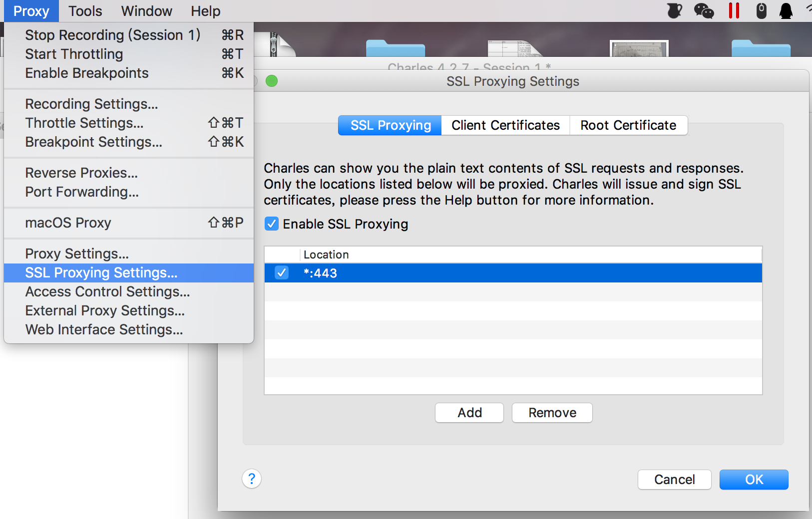Switch to the Client Certificates tab
812x519 pixels.
point(505,125)
